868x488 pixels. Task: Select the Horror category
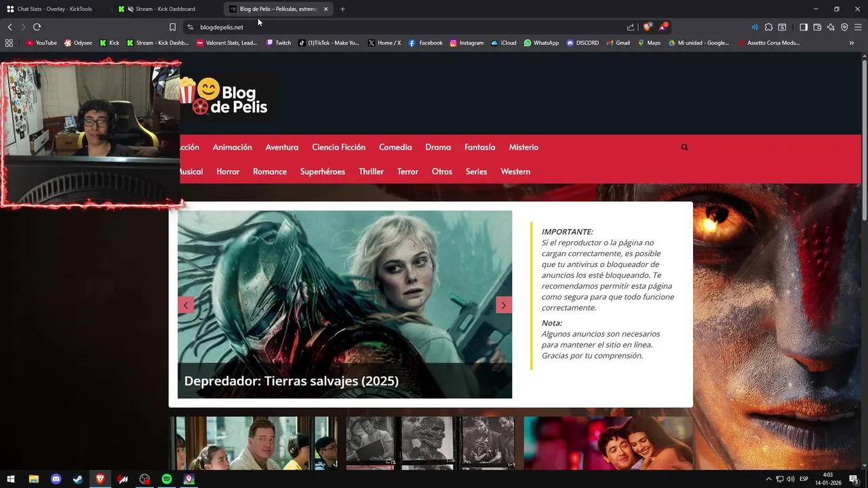[228, 171]
